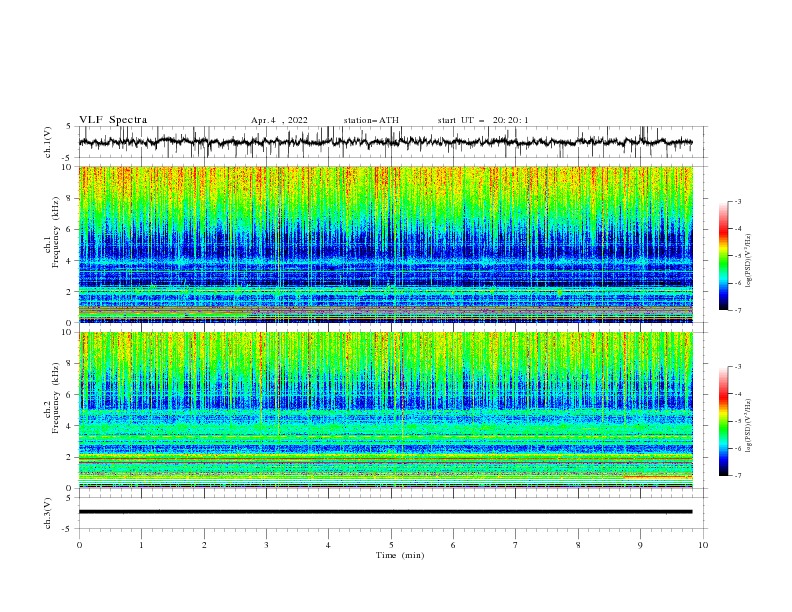Click the ch.1 colorbar gradient
This screenshot has width=792, height=612.
click(x=723, y=255)
